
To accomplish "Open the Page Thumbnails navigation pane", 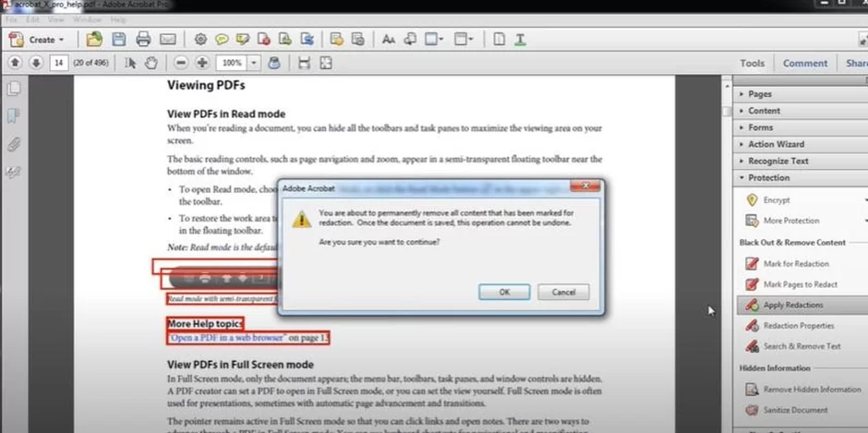I will click(x=14, y=89).
